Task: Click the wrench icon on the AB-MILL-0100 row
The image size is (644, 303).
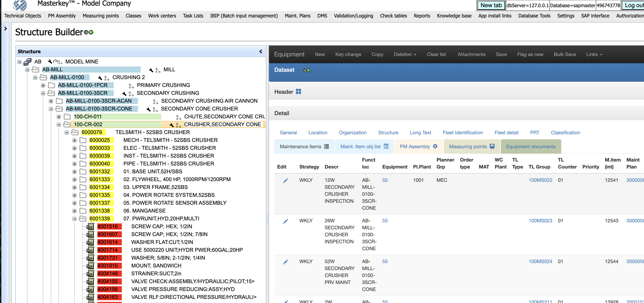Action: click(100, 78)
